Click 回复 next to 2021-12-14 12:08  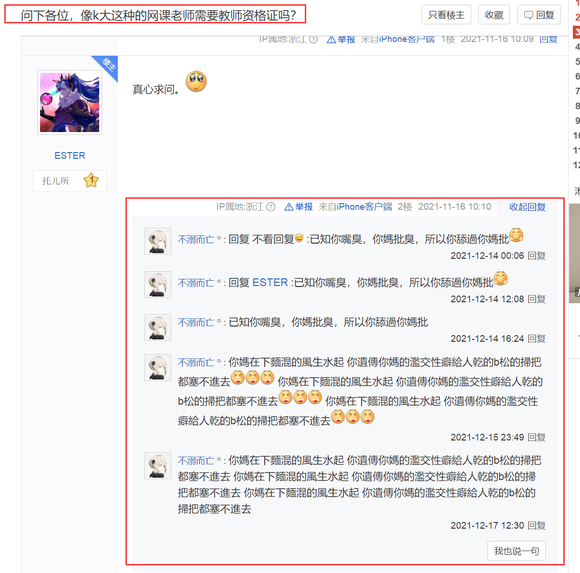tap(536, 299)
